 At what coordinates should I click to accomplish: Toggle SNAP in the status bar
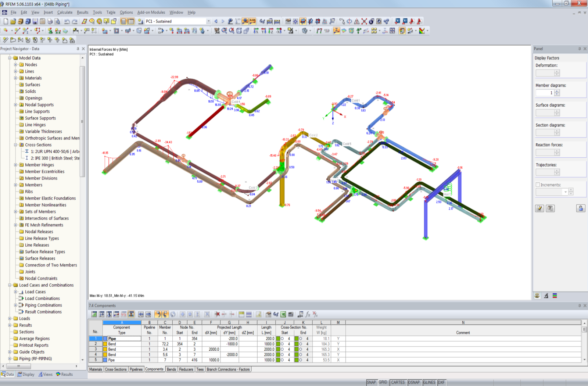371,382
